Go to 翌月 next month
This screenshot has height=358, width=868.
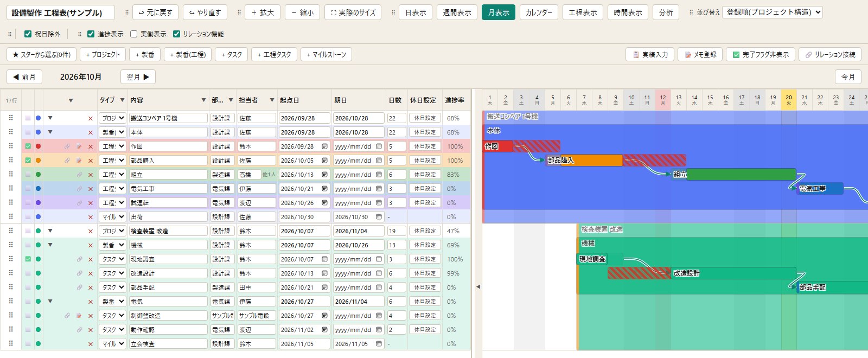(x=138, y=77)
